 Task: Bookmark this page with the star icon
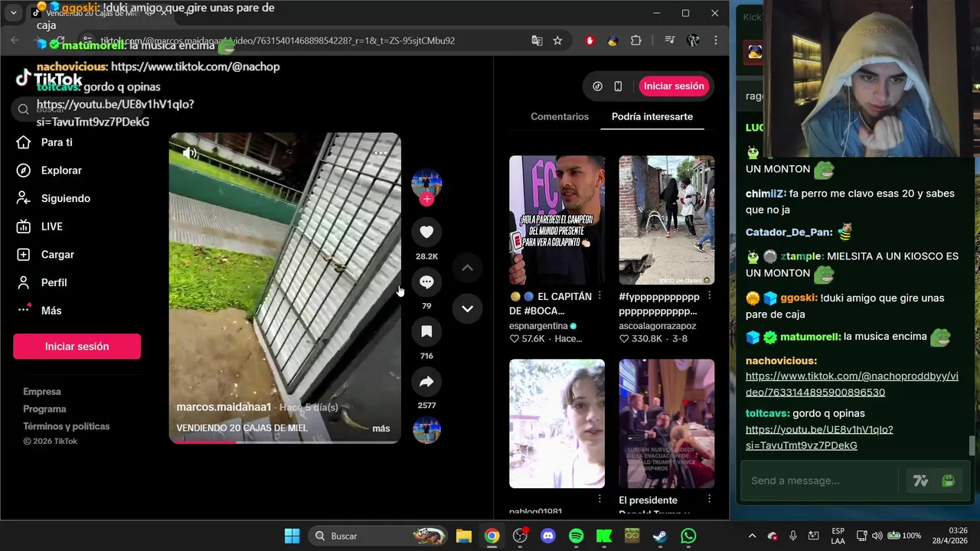pyautogui.click(x=557, y=41)
